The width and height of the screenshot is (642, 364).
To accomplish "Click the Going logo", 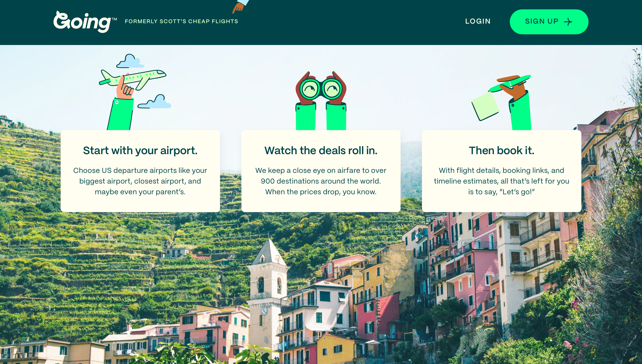I will click(x=85, y=22).
